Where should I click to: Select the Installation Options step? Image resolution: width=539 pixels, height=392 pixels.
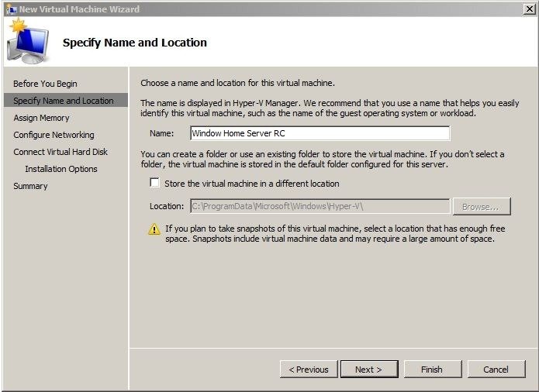coord(61,169)
